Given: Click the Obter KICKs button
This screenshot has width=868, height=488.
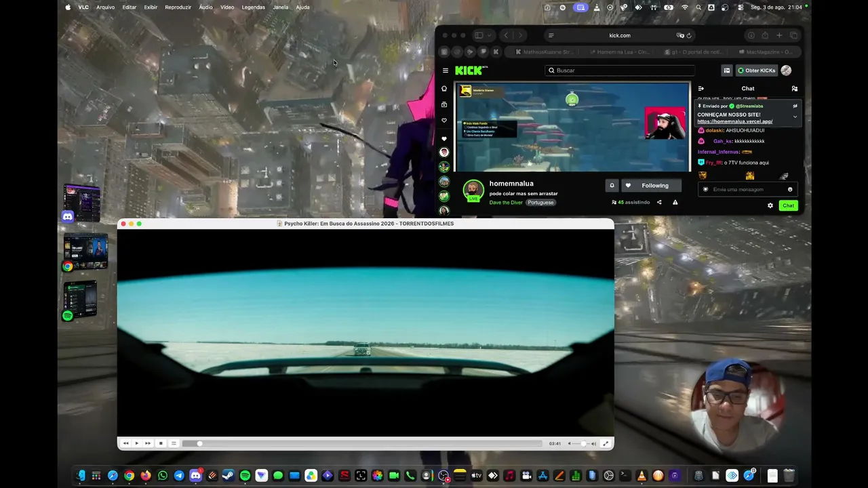Looking at the screenshot, I should coord(756,70).
